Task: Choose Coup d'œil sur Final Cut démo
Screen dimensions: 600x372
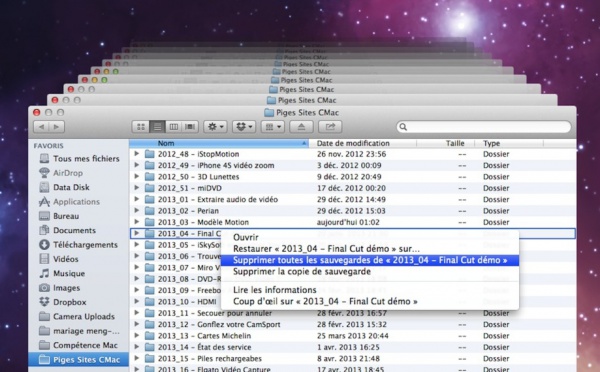Action: pyautogui.click(x=370, y=301)
